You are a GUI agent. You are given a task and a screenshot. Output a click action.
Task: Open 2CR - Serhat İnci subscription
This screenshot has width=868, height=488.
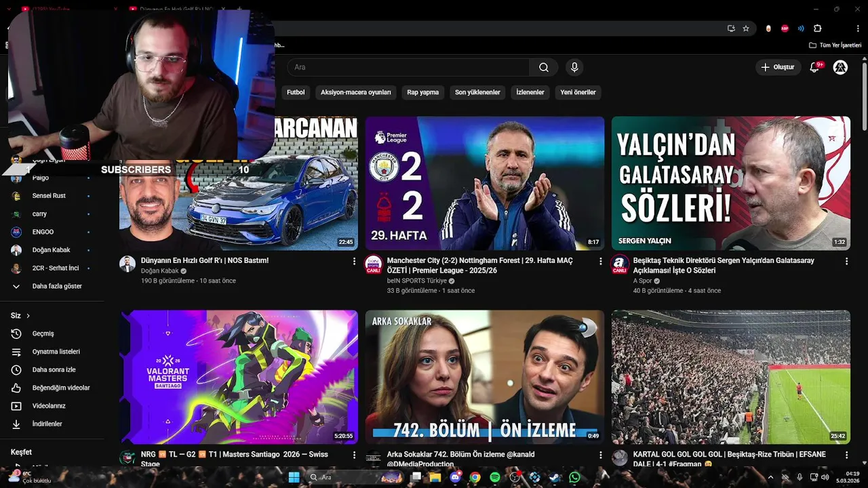tap(52, 268)
